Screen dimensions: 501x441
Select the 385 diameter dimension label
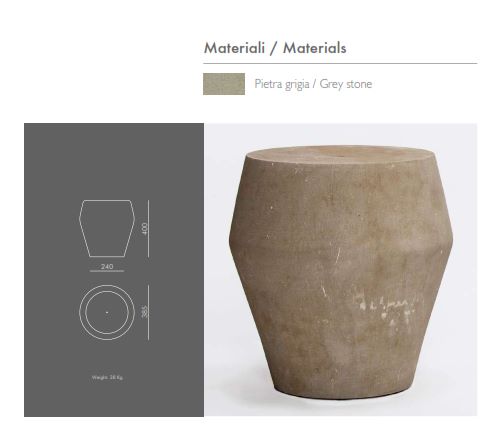(x=145, y=312)
